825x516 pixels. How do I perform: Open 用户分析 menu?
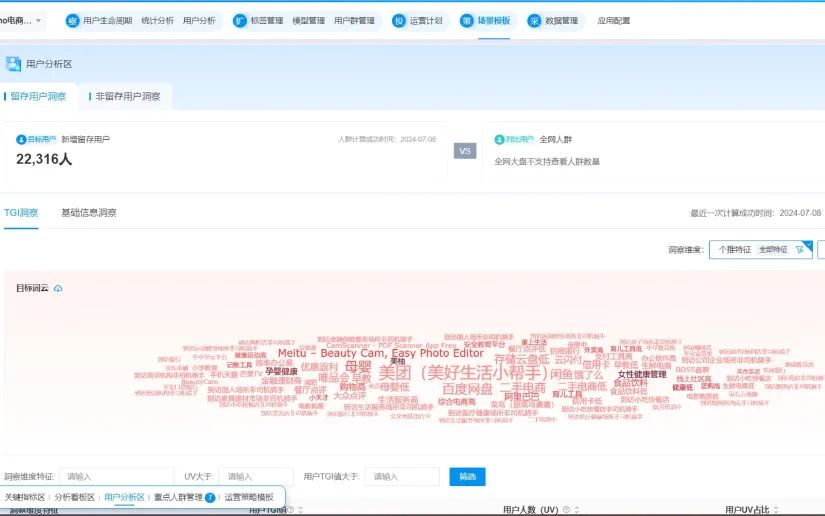199,21
